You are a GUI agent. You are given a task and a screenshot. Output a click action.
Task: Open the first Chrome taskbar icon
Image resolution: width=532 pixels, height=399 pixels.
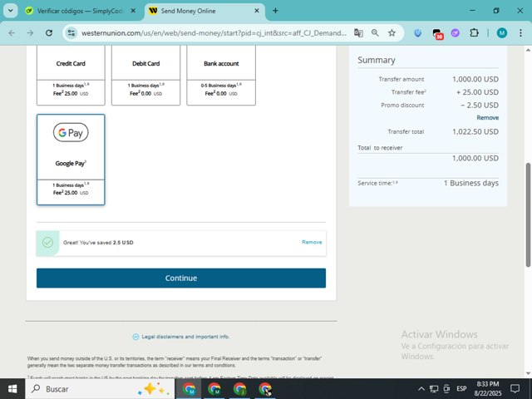click(189, 389)
